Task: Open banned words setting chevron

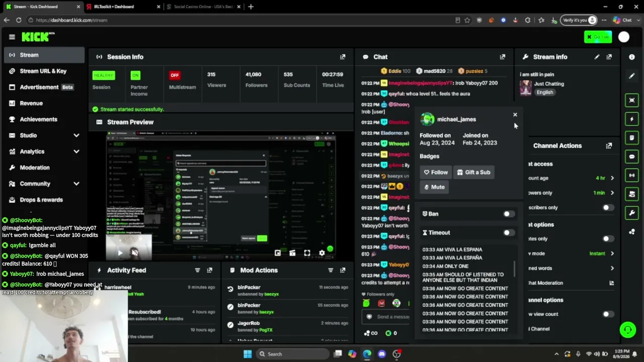Action: 612,268
